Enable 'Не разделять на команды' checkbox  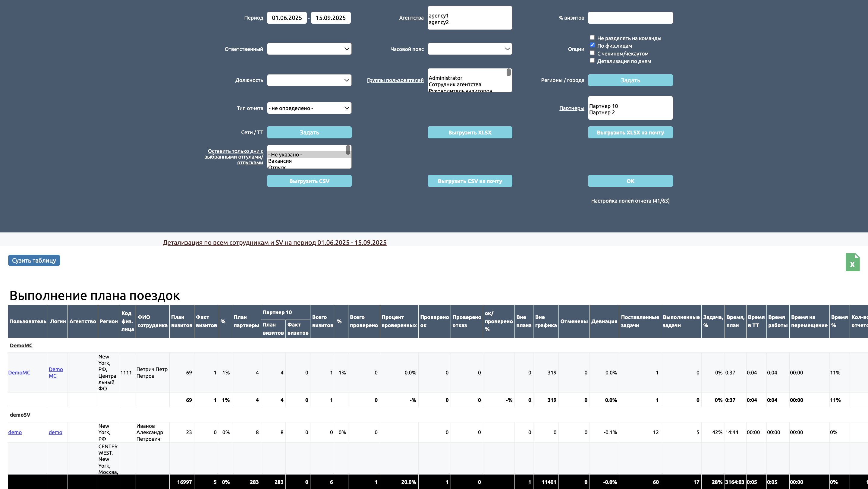592,37
